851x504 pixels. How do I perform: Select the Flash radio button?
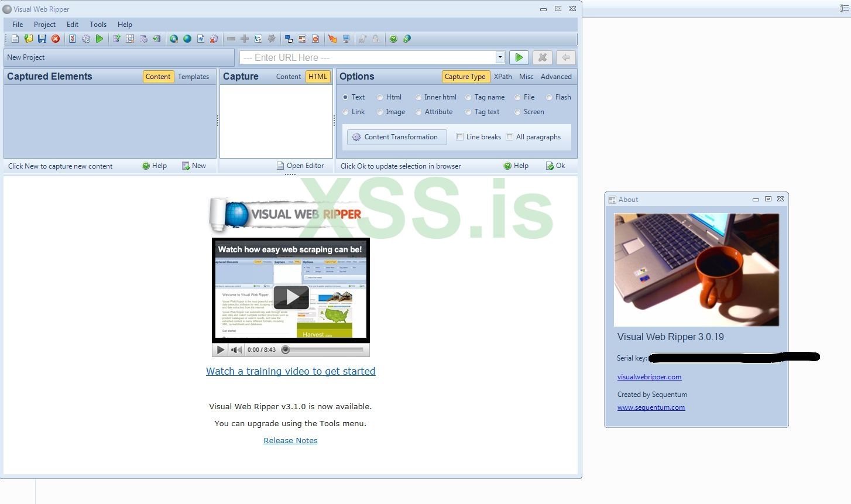549,97
